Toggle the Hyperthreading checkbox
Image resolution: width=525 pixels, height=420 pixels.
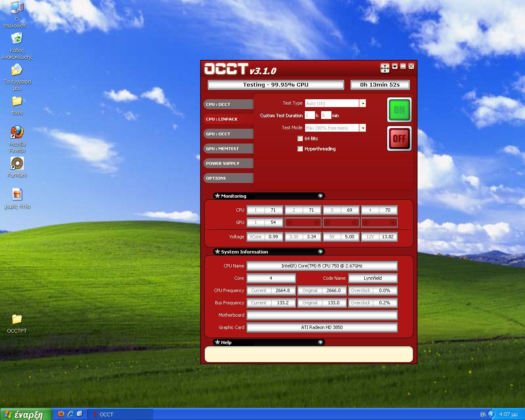(x=300, y=149)
